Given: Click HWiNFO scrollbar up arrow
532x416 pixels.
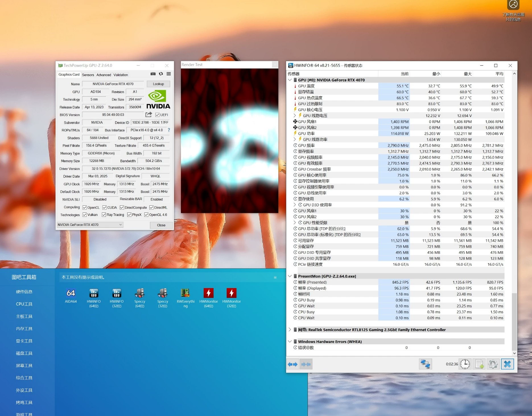Looking at the screenshot, I should tap(514, 74).
